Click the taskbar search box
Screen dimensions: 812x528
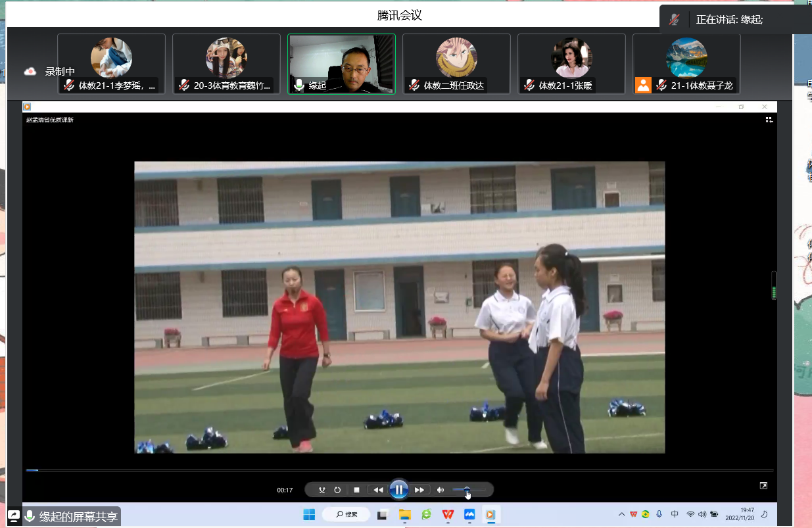coord(346,514)
